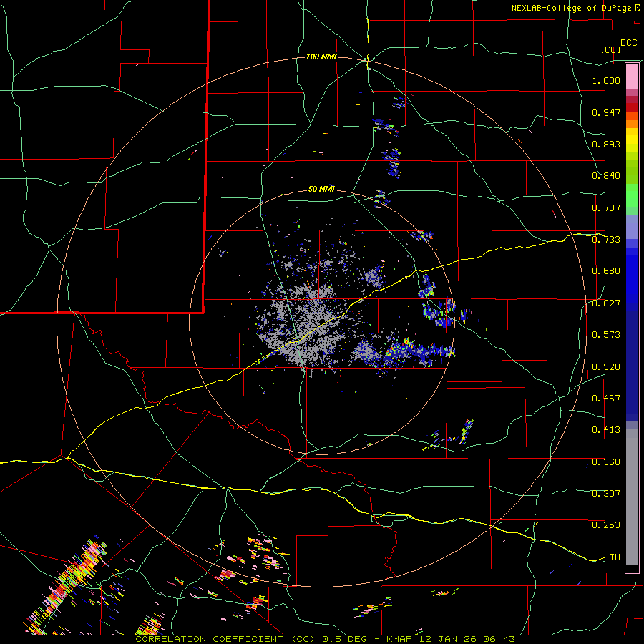Click the red segment of the color bar
This screenshot has width=644, height=644.
click(x=632, y=107)
